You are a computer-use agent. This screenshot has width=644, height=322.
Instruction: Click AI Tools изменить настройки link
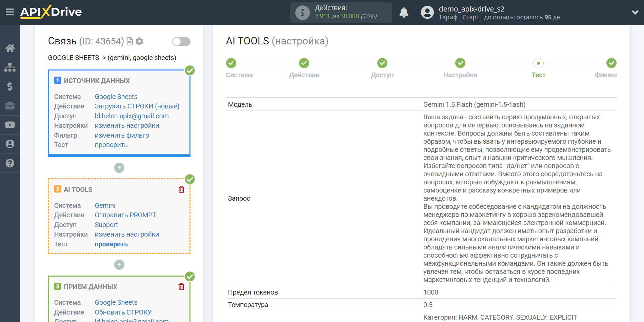(127, 234)
